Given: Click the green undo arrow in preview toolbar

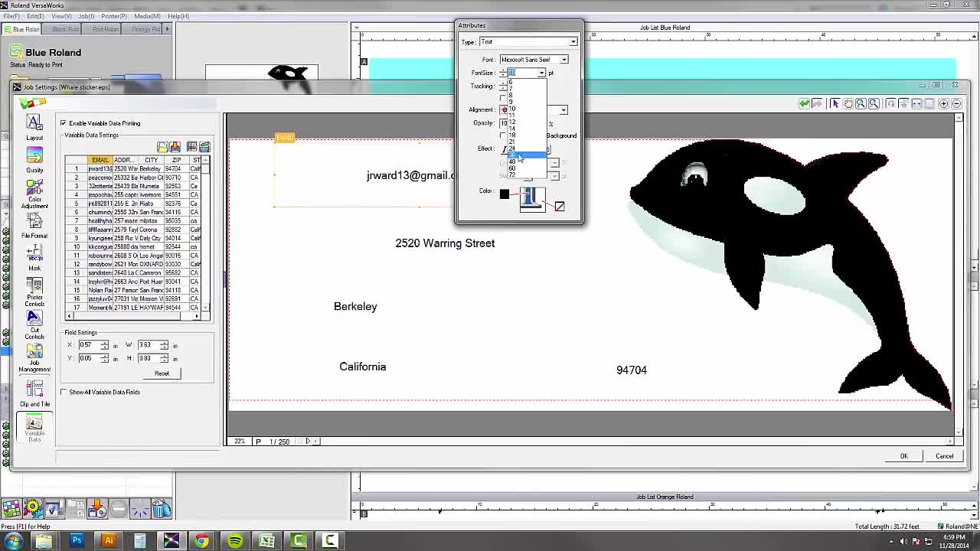Looking at the screenshot, I should pos(804,103).
